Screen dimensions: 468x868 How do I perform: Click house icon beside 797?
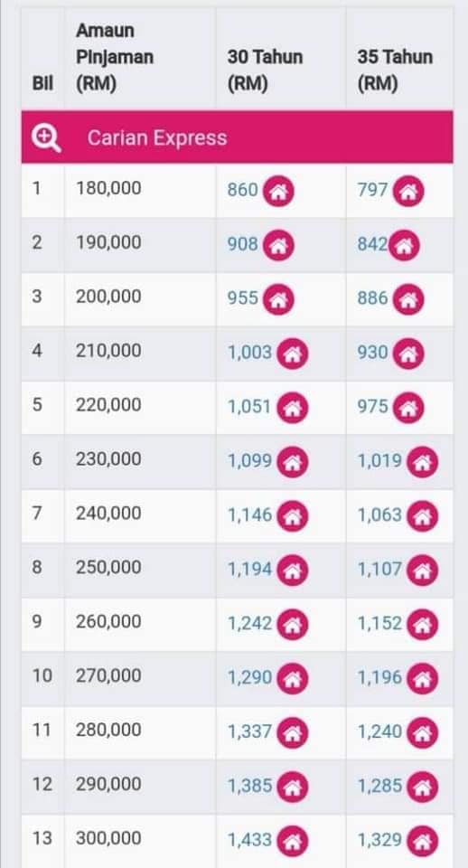[408, 191]
